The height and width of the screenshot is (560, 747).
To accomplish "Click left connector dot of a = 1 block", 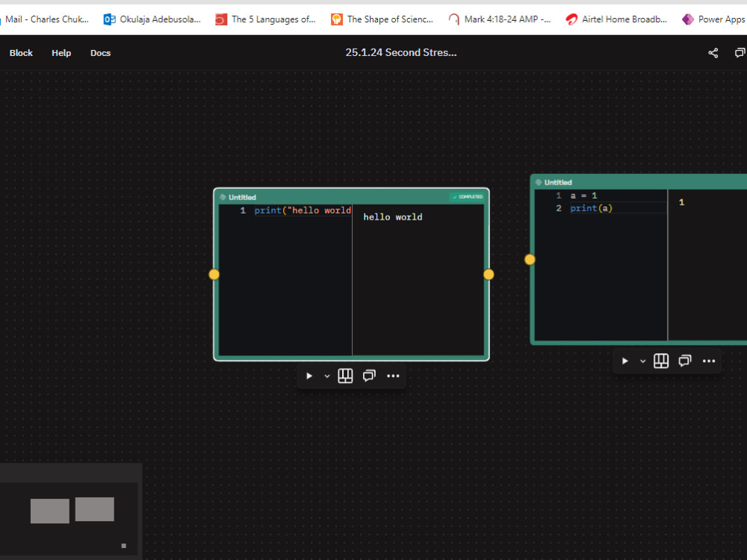I will point(530,260).
